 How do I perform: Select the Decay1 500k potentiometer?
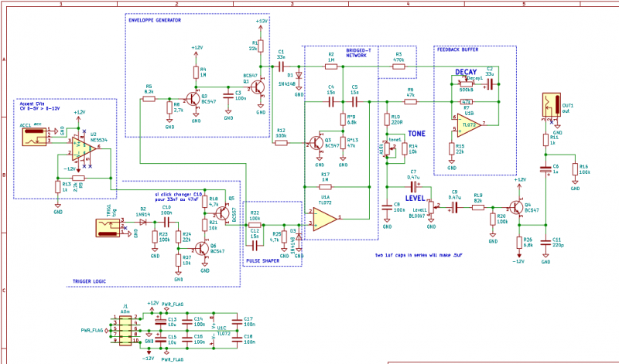[466, 86]
